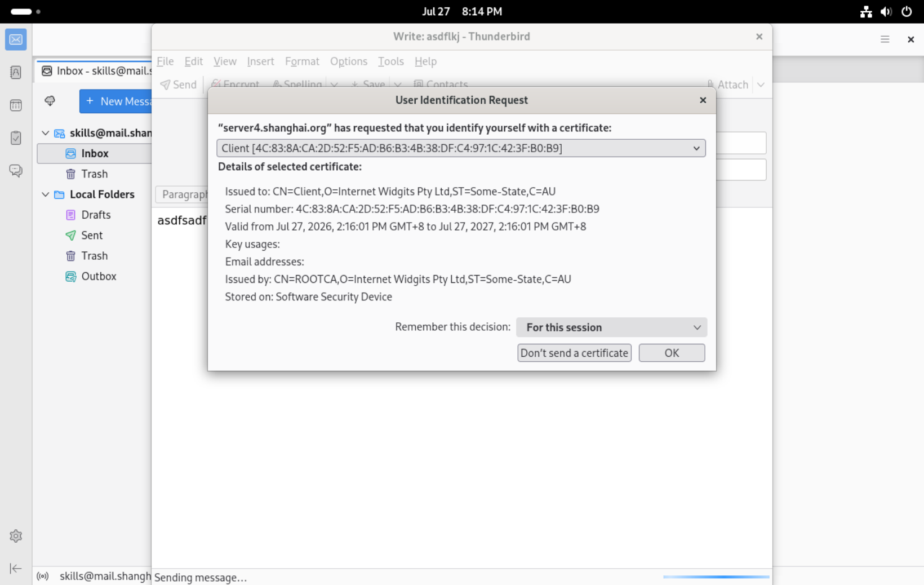The image size is (924, 585).
Task: Open the system volume icon
Action: pyautogui.click(x=886, y=11)
